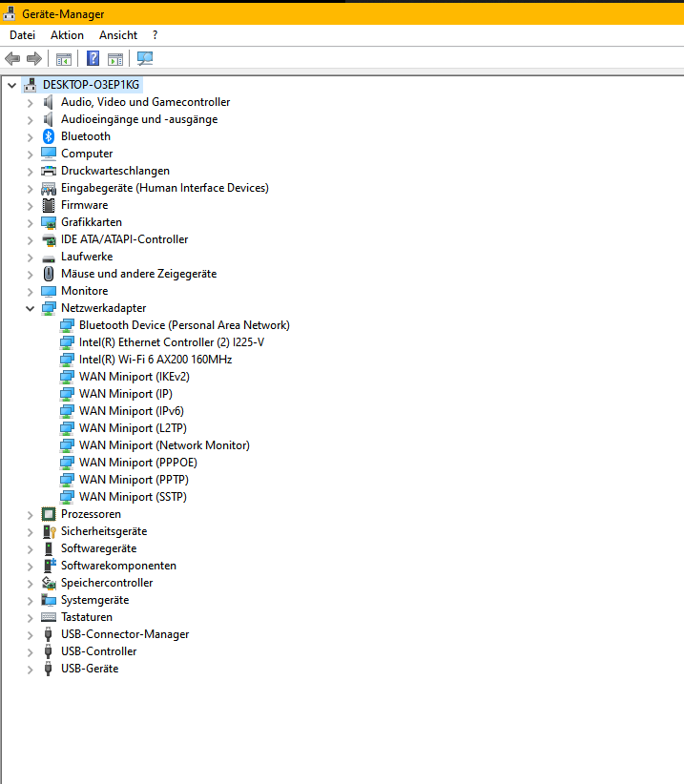The height and width of the screenshot is (784, 684).
Task: Click the Monitore screen icon
Action: point(49,291)
